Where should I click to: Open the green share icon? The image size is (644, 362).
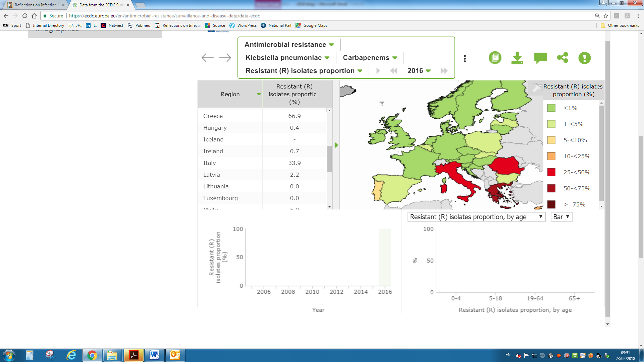point(562,58)
